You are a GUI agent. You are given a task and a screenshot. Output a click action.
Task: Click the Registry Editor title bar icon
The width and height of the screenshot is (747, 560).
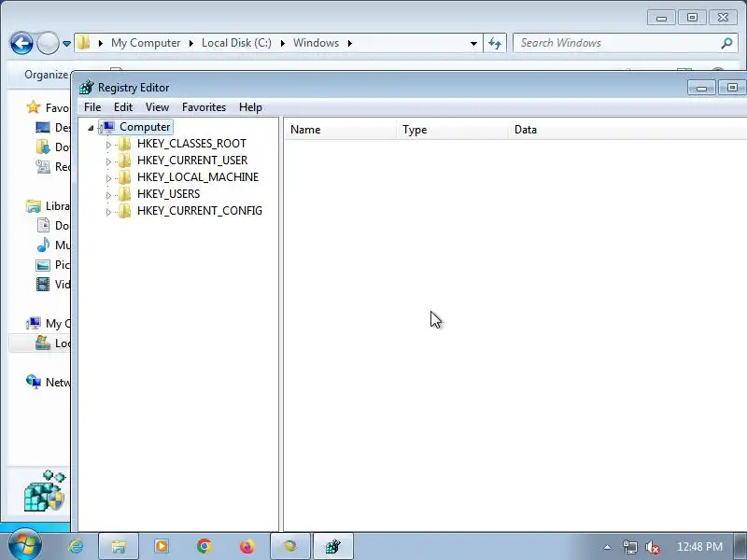86,88
